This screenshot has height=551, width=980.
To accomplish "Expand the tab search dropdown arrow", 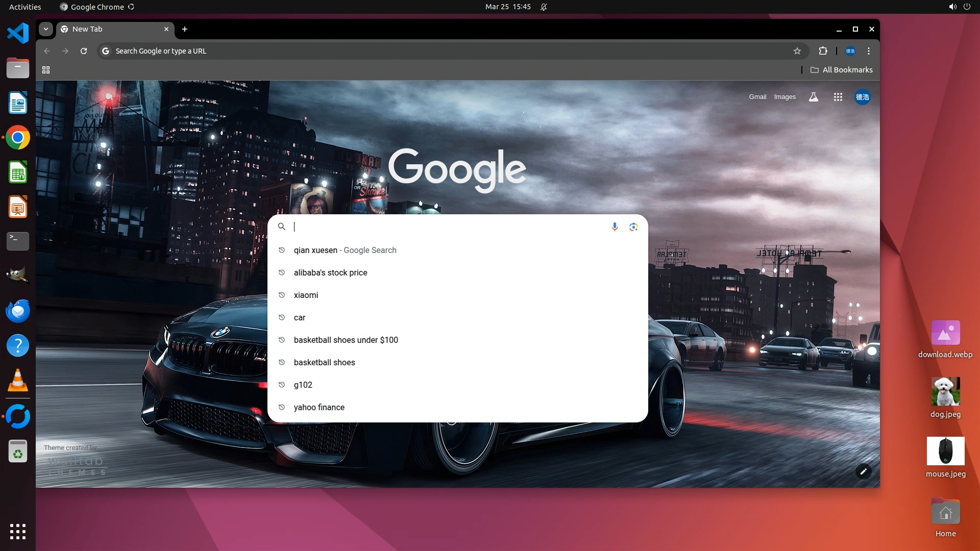I will 46,29.
